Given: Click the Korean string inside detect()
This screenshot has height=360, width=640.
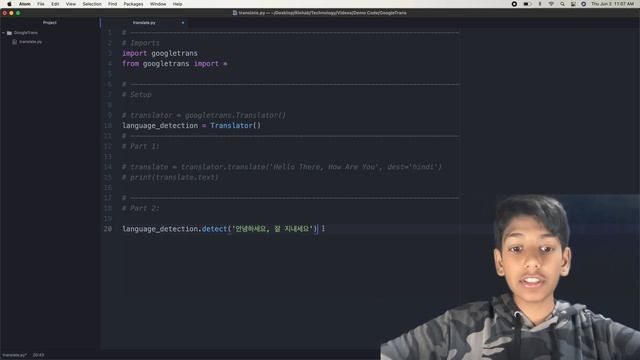Looking at the screenshot, I should pyautogui.click(x=272, y=229).
